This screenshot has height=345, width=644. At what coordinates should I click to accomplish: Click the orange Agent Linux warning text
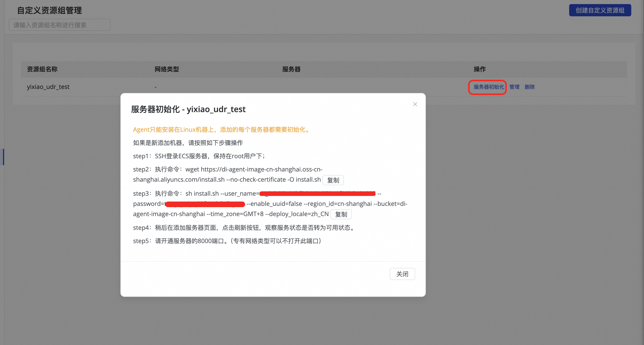pos(221,130)
